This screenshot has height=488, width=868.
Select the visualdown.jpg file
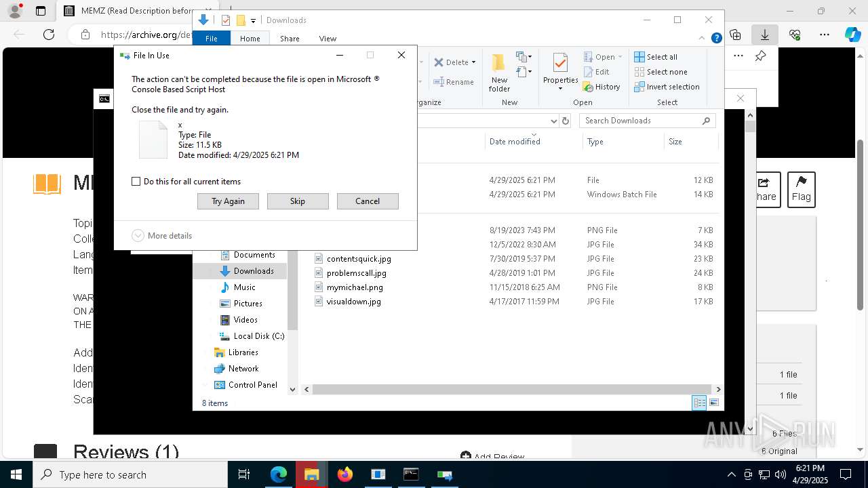(x=353, y=302)
